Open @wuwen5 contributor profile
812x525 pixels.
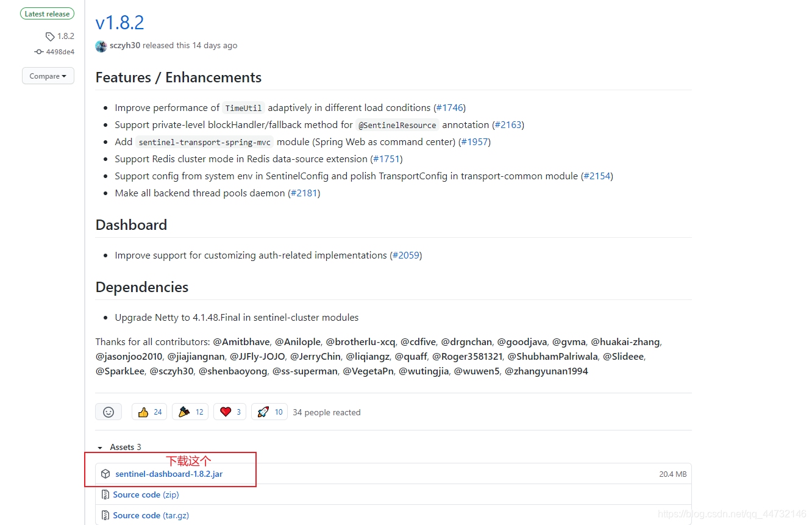[x=477, y=371]
